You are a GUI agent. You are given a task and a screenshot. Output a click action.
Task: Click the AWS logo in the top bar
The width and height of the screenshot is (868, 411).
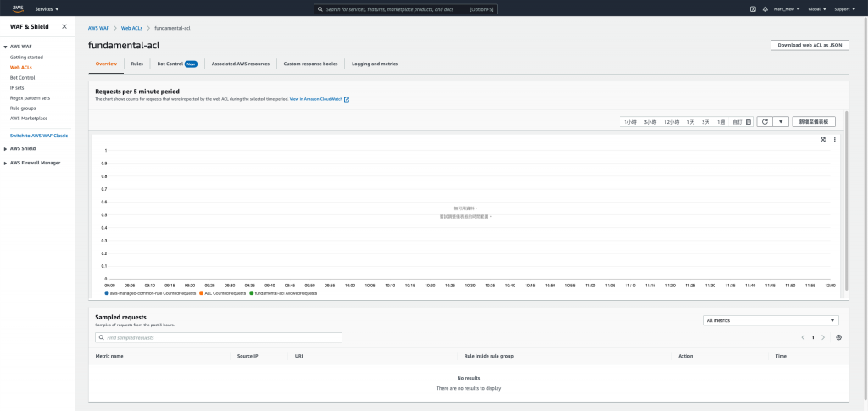pyautogui.click(x=18, y=8)
